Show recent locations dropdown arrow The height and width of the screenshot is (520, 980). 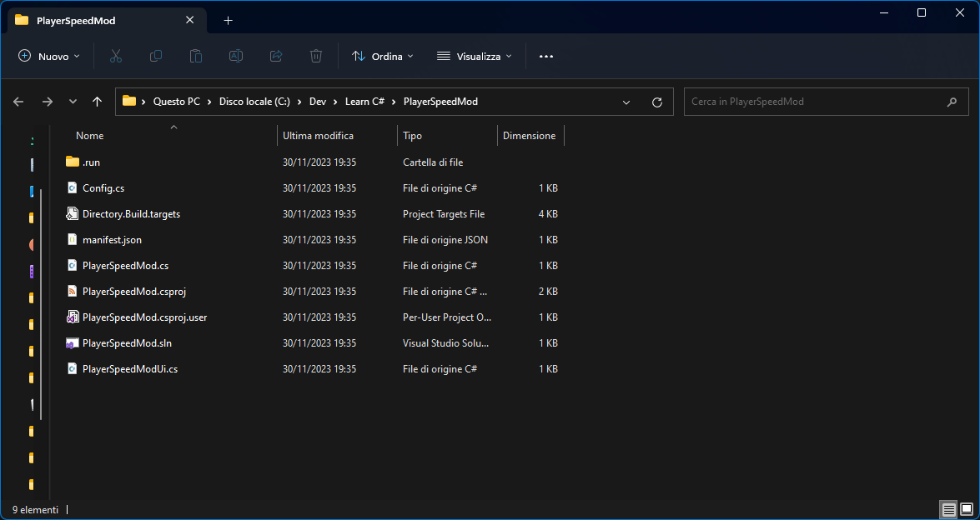(73, 102)
